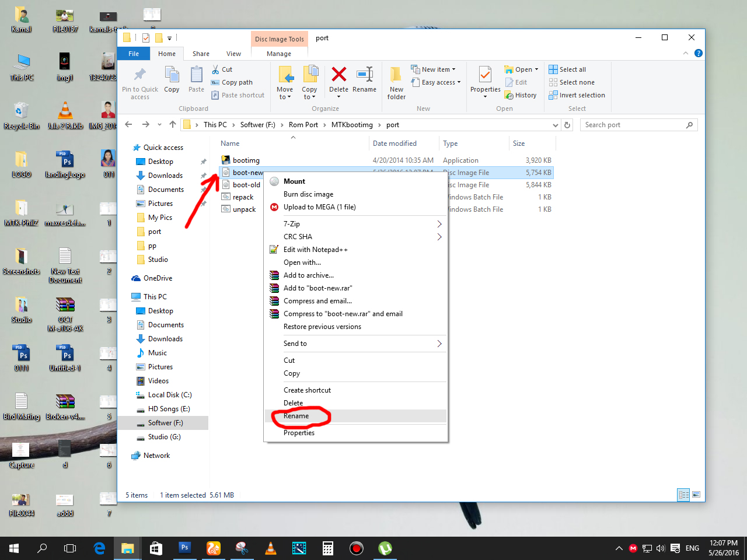Click Pin to Quick access icon
The width and height of the screenshot is (747, 560).
[140, 75]
